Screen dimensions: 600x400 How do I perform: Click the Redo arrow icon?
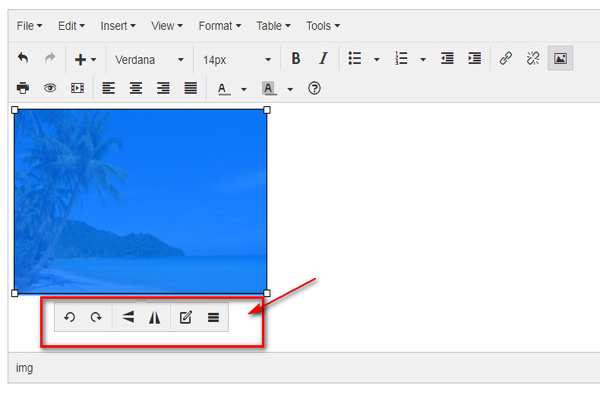point(50,59)
